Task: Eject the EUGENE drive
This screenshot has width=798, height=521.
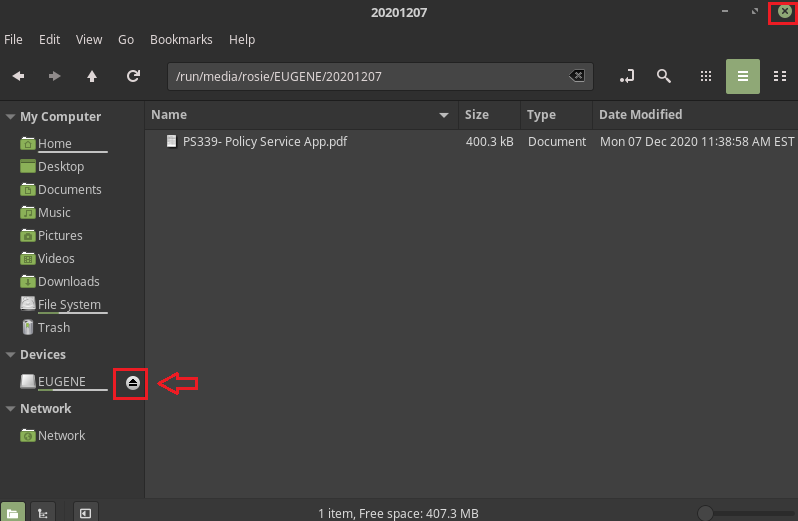Action: point(133,383)
